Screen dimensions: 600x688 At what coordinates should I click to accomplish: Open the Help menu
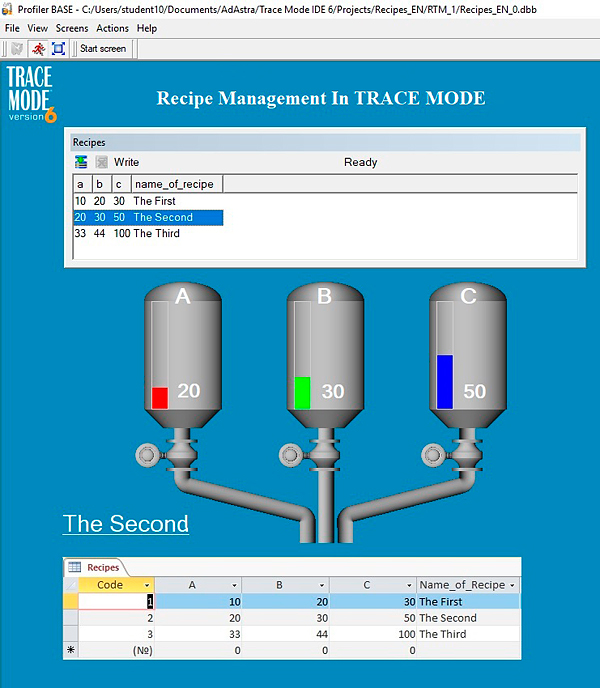tap(147, 28)
